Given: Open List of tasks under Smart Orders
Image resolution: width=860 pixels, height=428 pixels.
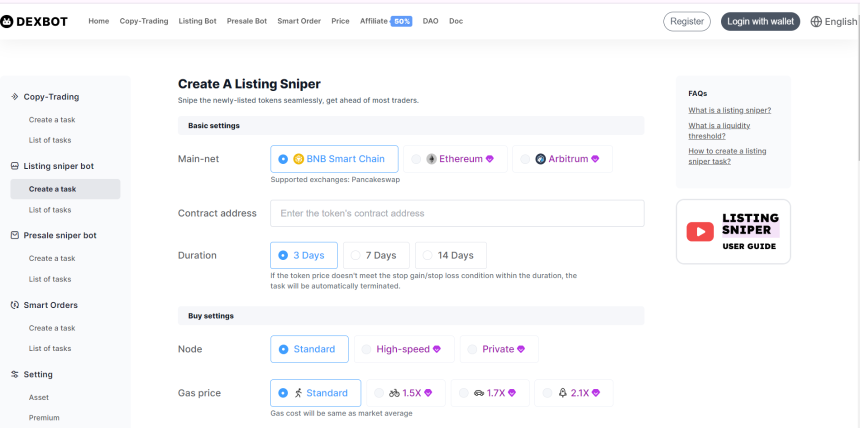Looking at the screenshot, I should [50, 348].
